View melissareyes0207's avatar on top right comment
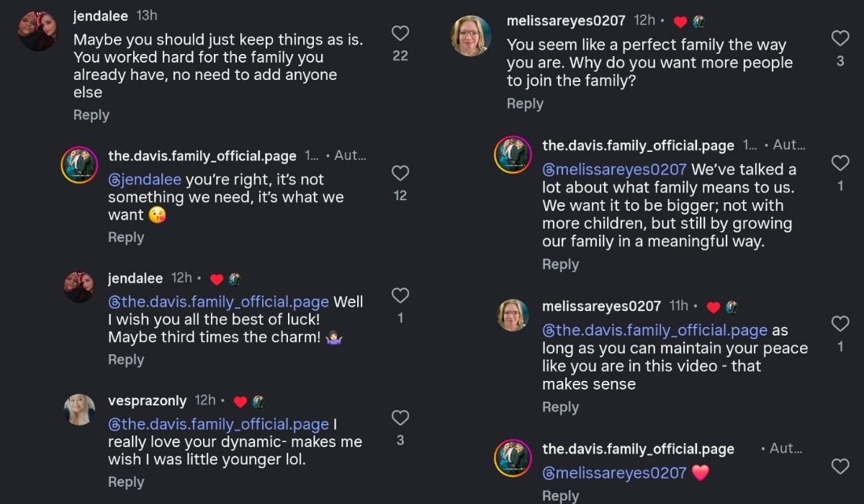The width and height of the screenshot is (864, 504). pyautogui.click(x=471, y=35)
